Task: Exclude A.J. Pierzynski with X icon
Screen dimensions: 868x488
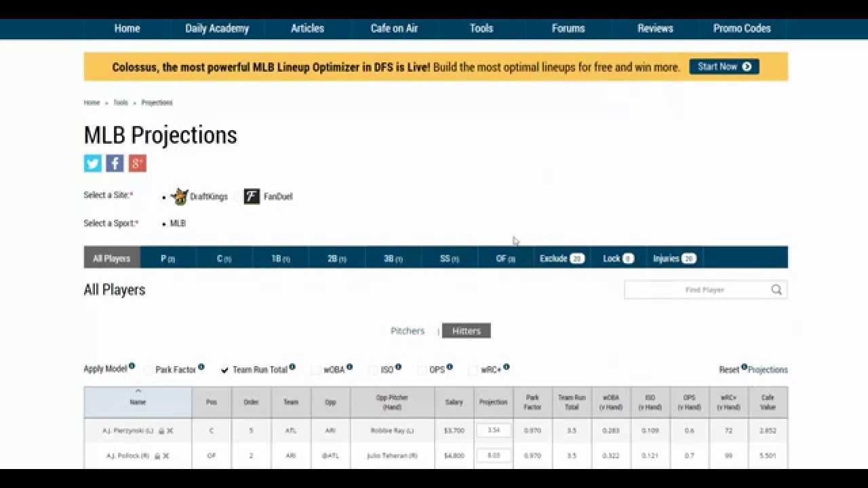Action: (x=170, y=430)
